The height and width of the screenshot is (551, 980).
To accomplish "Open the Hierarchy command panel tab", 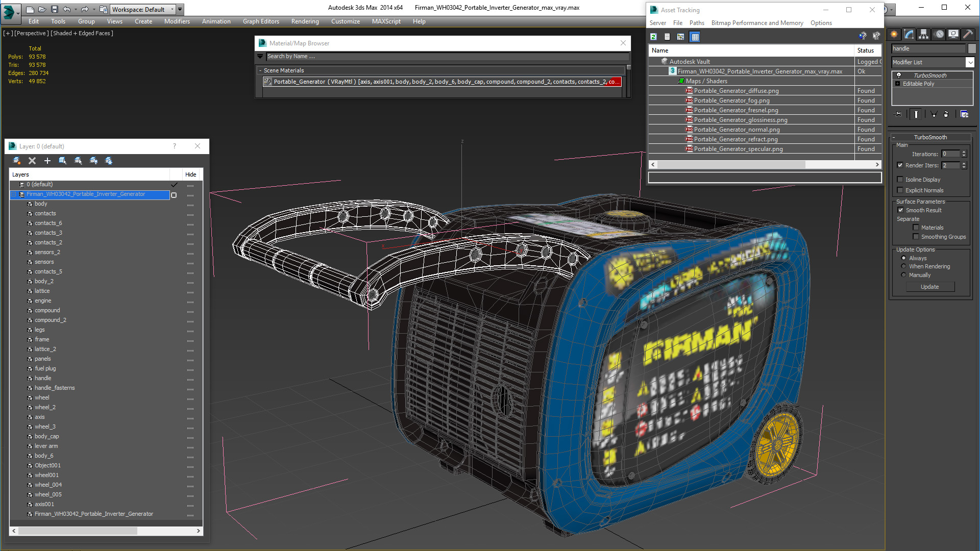I will (924, 34).
